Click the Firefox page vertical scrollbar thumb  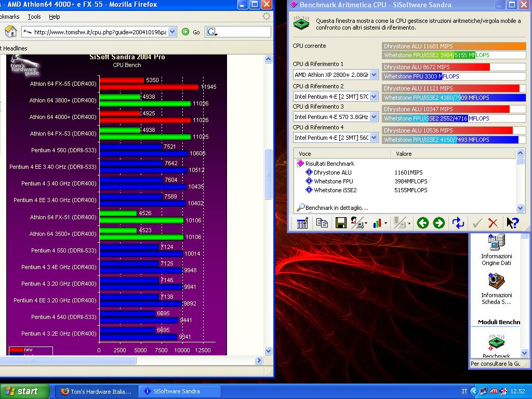(268, 174)
